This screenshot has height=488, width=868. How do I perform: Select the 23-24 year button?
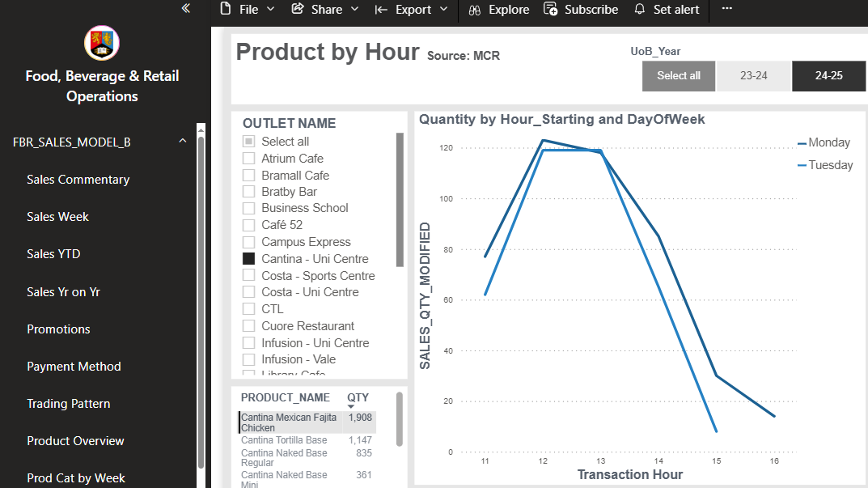753,75
